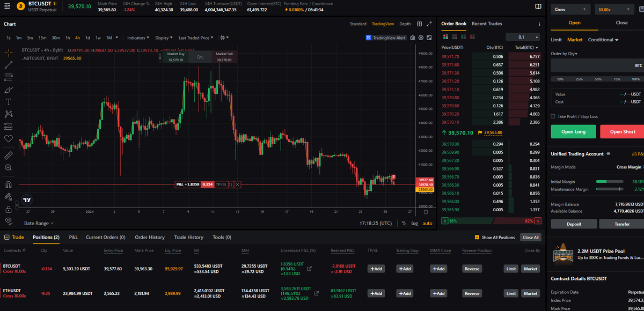
Task: Select the ruler measure tool
Action: tap(9, 155)
